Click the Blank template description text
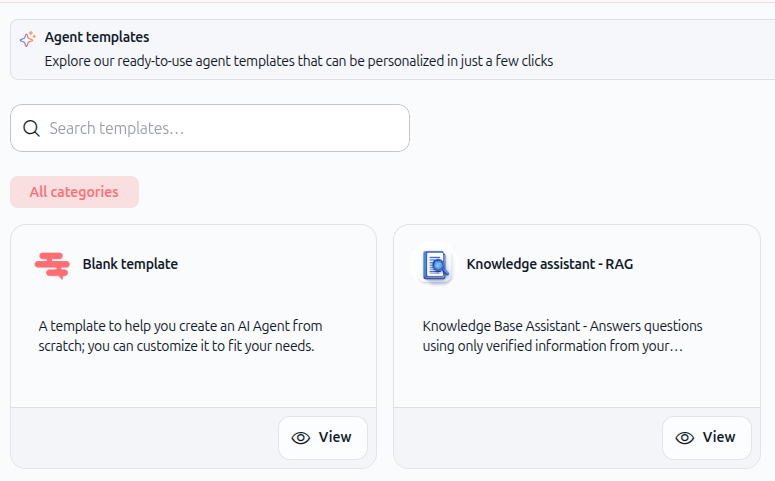 [x=180, y=336]
